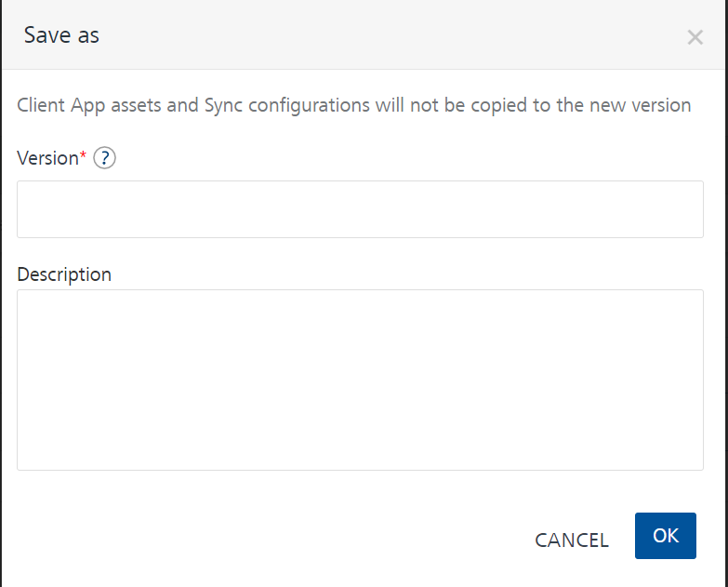Show the tooltip icon next to Version
The image size is (728, 587).
(105, 159)
